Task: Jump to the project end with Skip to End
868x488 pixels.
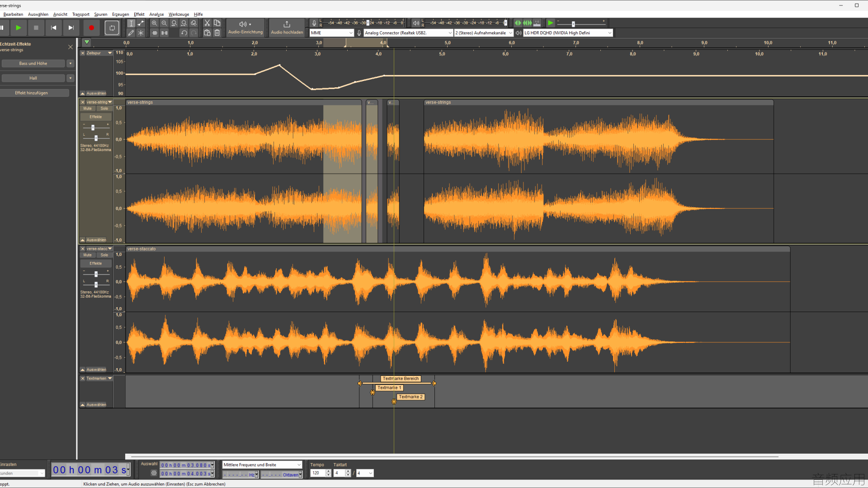Action: point(71,28)
